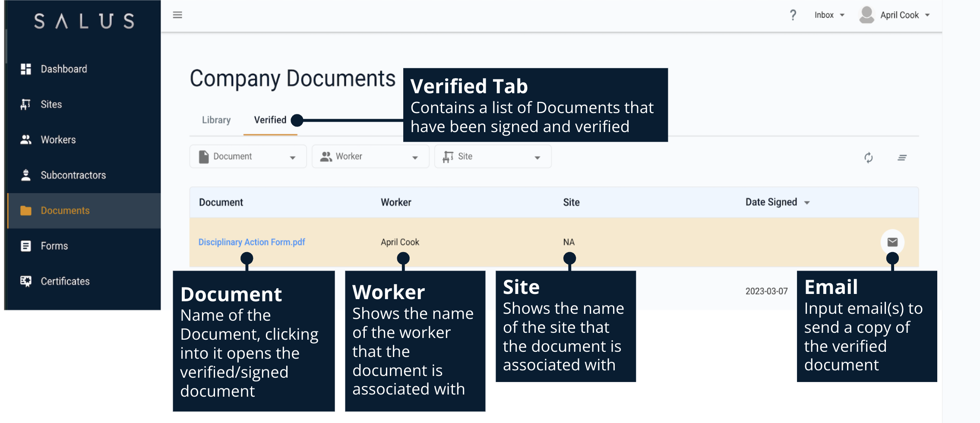Click the refresh icon above the table
Screen dimensions: 980x423
(x=869, y=158)
